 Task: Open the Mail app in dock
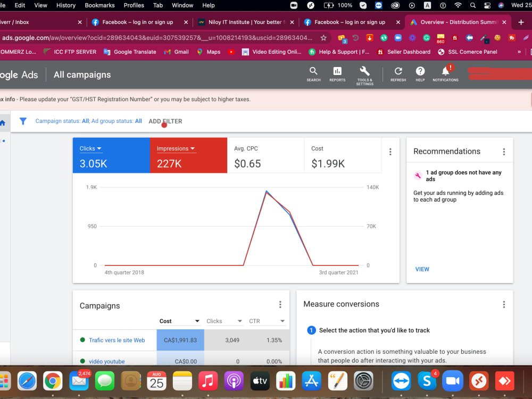79,381
